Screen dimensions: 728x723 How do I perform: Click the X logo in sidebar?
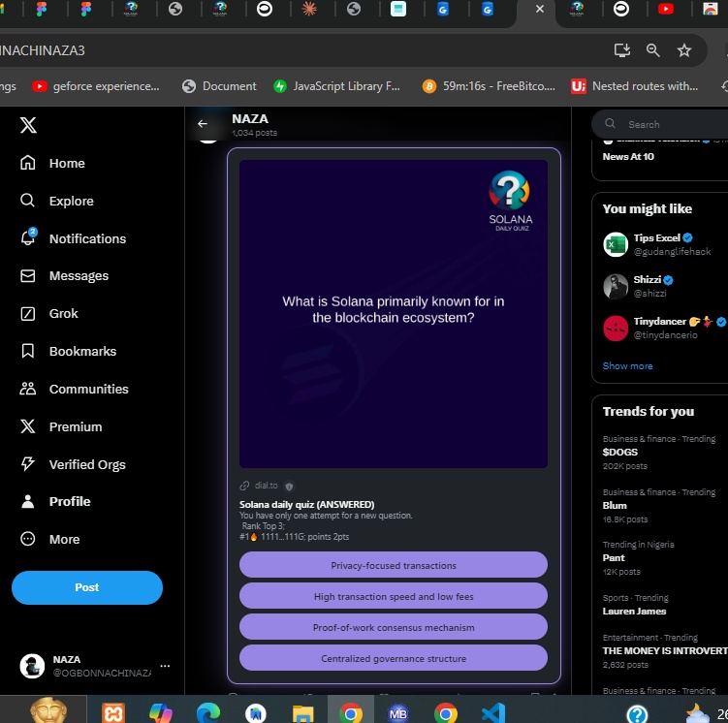click(x=28, y=125)
